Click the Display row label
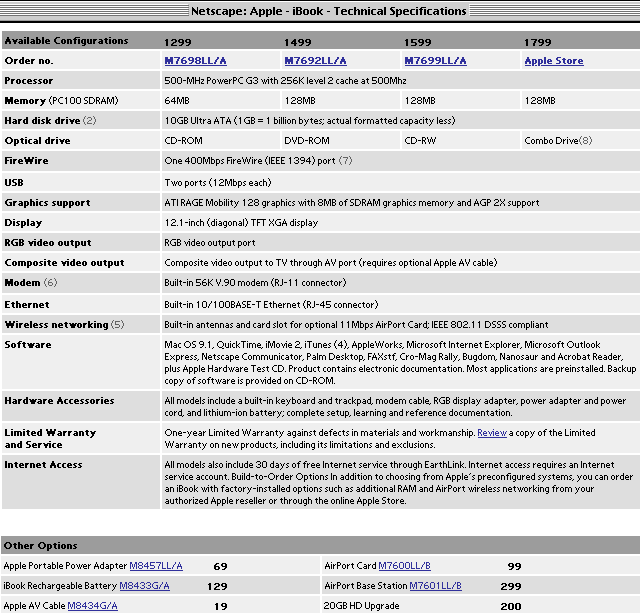640x614 pixels. point(23,223)
